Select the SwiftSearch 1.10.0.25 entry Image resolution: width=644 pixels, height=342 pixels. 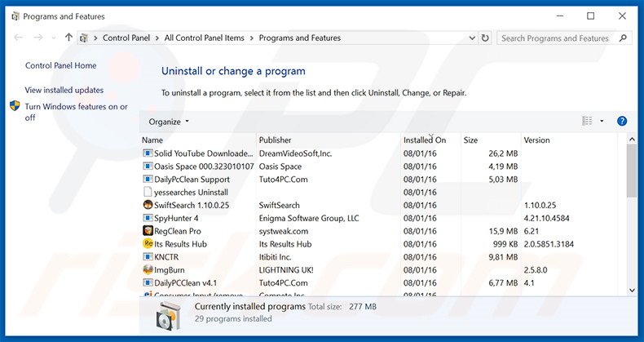(192, 205)
